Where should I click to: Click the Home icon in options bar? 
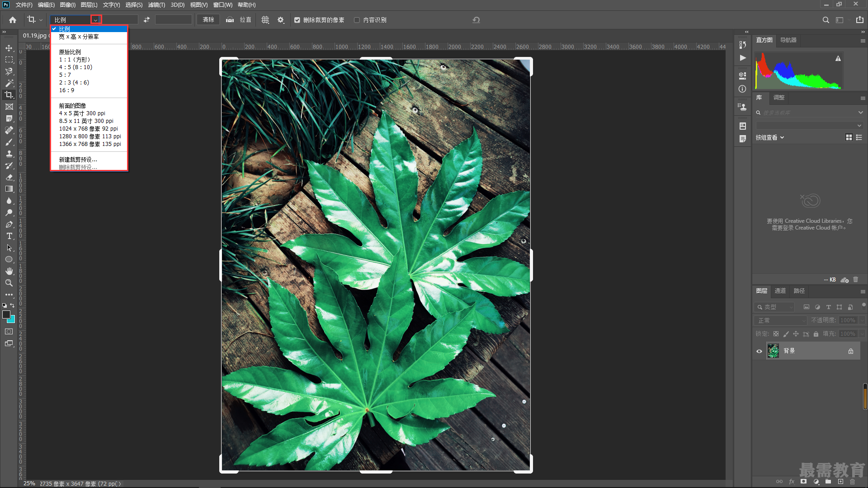click(x=13, y=20)
